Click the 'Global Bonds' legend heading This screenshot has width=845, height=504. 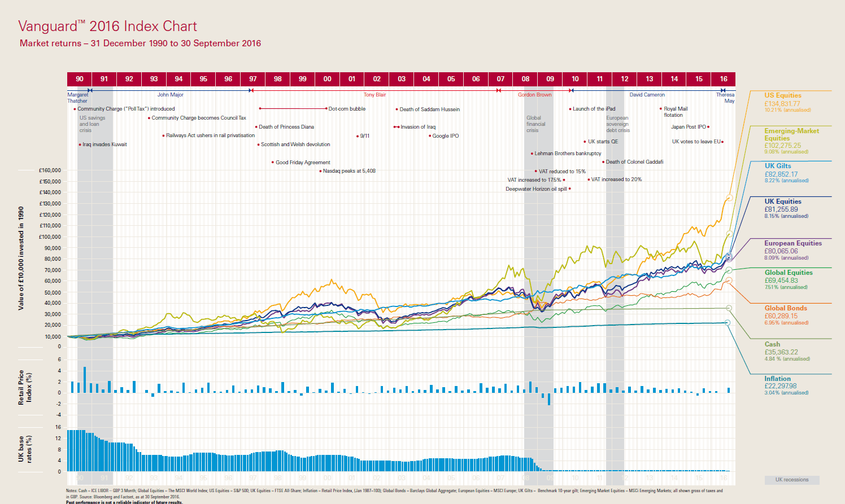(786, 308)
